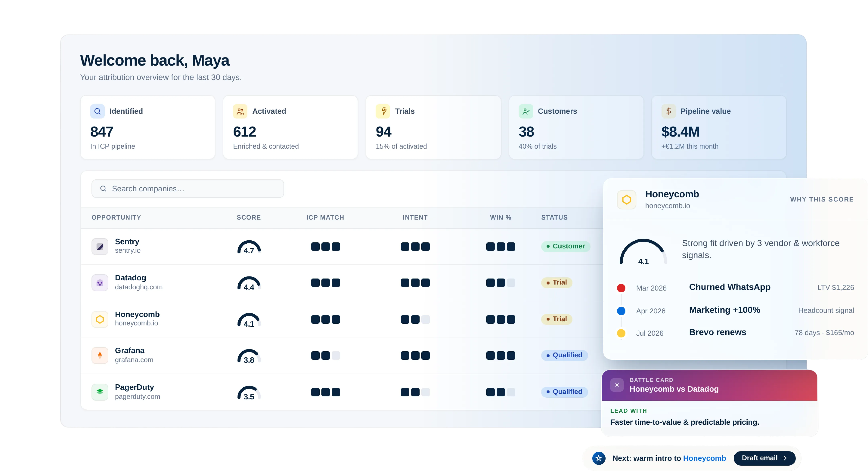Close the battle card with the X icon
Image resolution: width=868 pixels, height=471 pixels.
[x=617, y=385]
